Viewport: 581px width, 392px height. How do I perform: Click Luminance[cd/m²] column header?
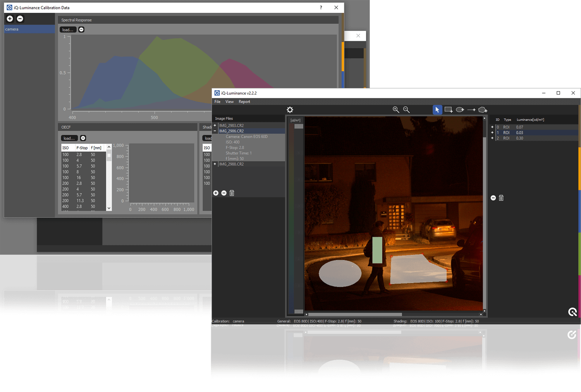coord(530,120)
